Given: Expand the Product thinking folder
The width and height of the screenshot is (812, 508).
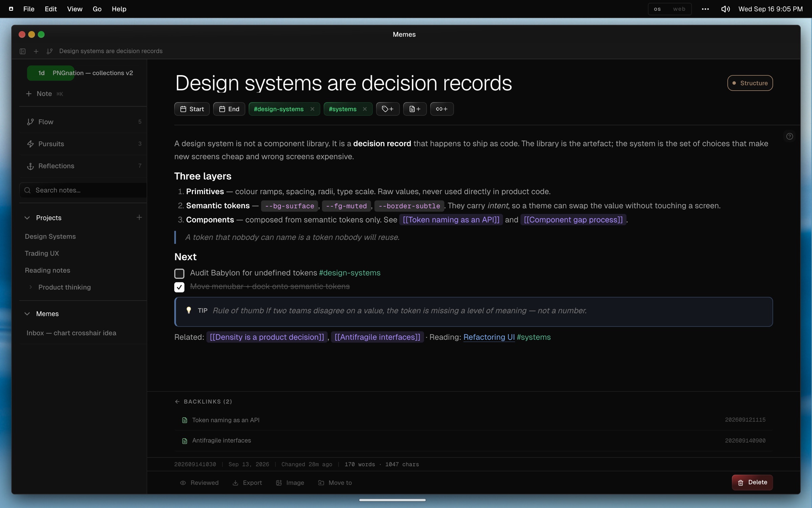Looking at the screenshot, I should coord(31,287).
